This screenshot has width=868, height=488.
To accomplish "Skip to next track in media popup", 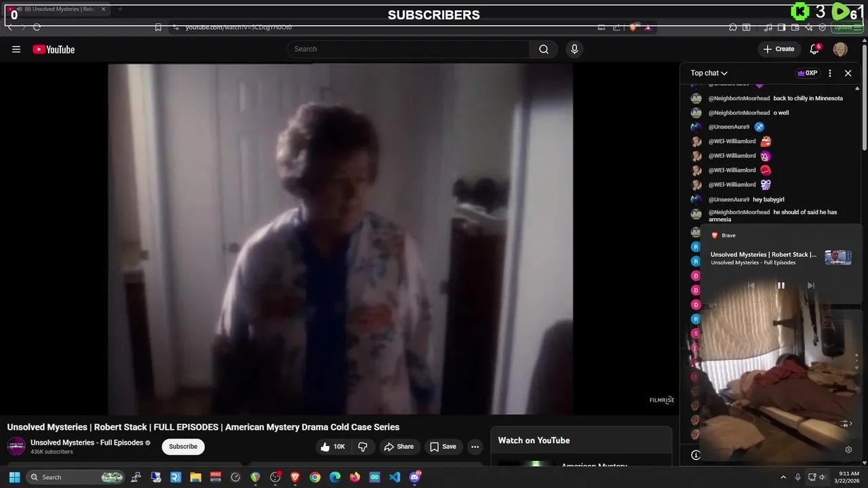I will click(x=810, y=285).
